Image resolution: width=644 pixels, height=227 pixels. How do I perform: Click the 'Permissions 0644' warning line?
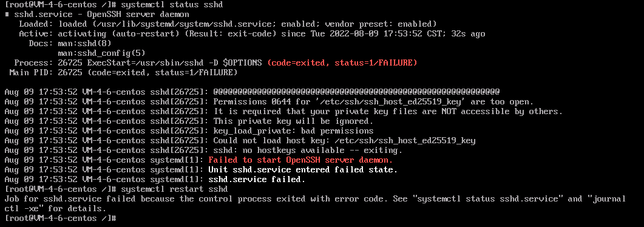tap(373, 101)
